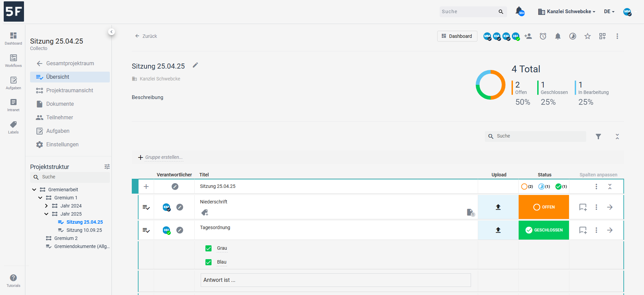The image size is (644, 295).
Task: Click the notification bell in top header
Action: [519, 11]
